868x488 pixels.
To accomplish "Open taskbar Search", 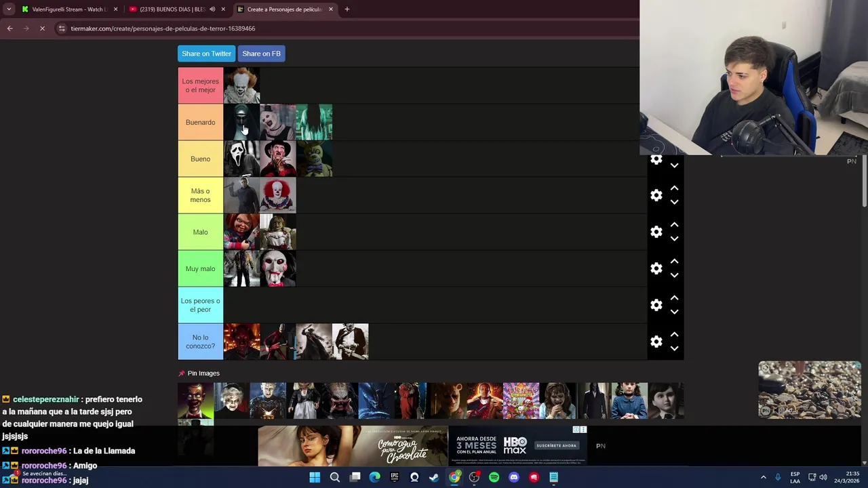I will pyautogui.click(x=334, y=477).
